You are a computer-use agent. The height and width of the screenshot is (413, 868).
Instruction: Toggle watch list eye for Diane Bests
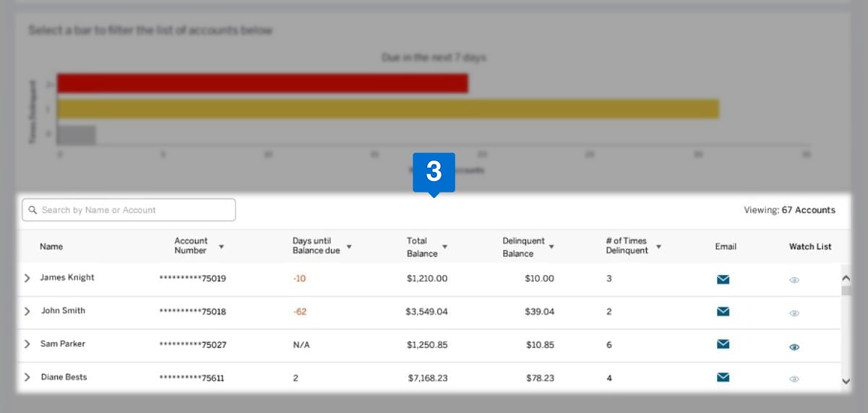794,379
